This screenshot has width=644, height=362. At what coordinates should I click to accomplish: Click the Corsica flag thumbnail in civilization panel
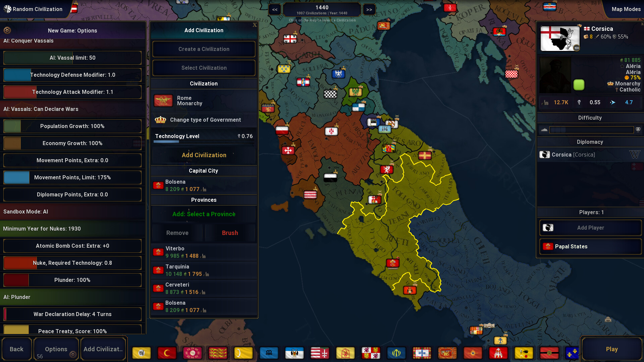(560, 38)
